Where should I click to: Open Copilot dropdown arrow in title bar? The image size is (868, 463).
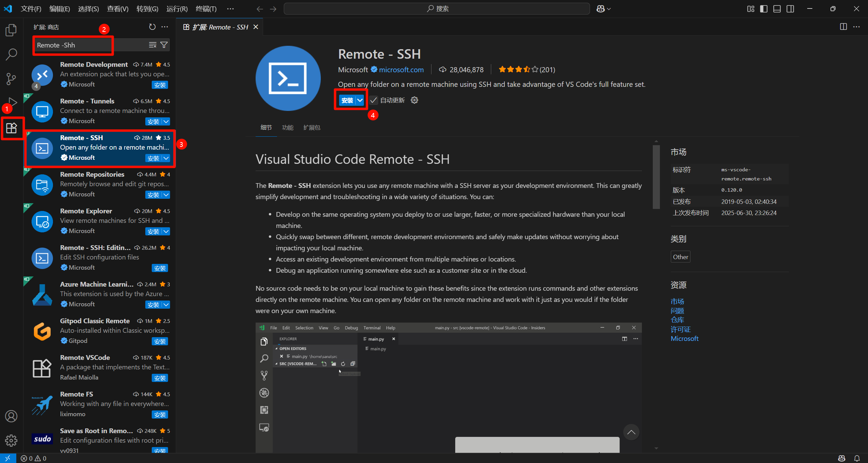click(609, 9)
